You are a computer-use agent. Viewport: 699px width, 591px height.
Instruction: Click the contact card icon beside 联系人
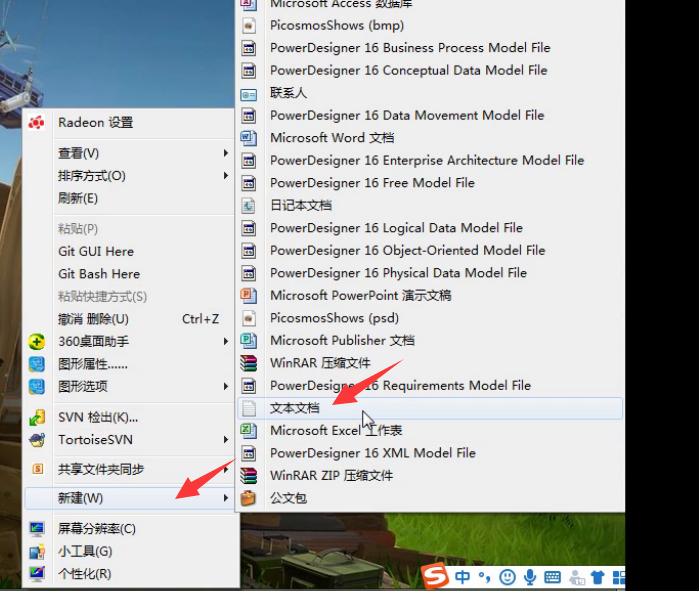click(249, 94)
